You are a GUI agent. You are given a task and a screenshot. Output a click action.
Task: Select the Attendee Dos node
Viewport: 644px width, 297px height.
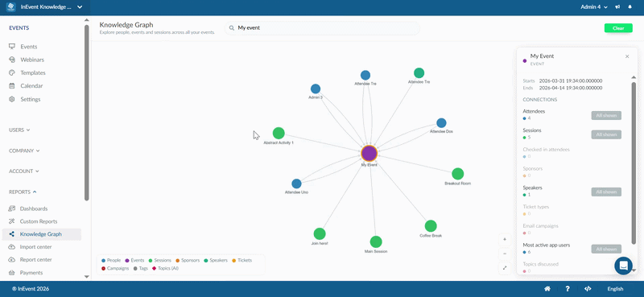coord(441,123)
